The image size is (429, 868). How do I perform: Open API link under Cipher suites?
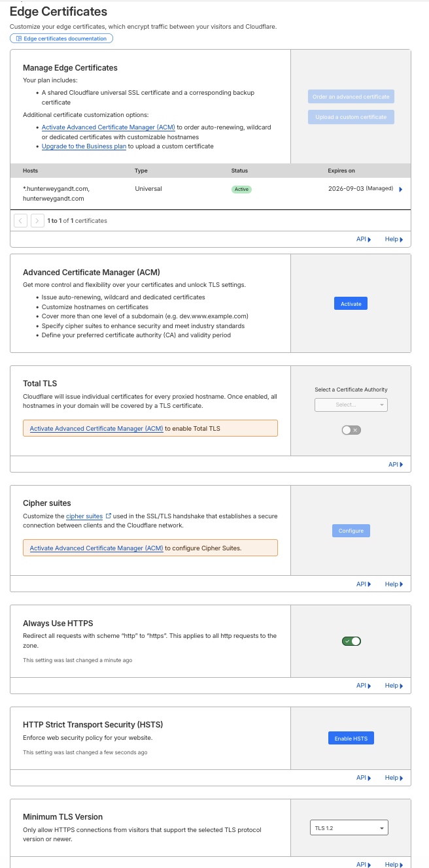(x=364, y=584)
